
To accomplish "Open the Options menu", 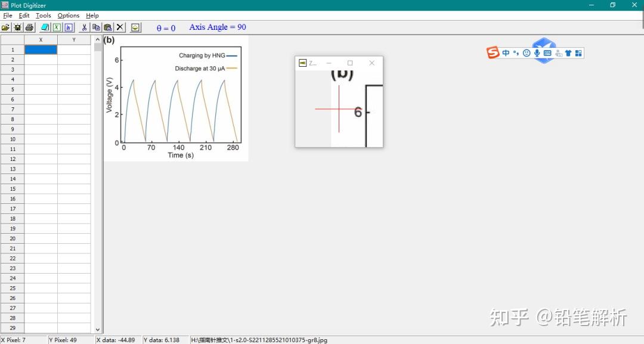I will [69, 16].
